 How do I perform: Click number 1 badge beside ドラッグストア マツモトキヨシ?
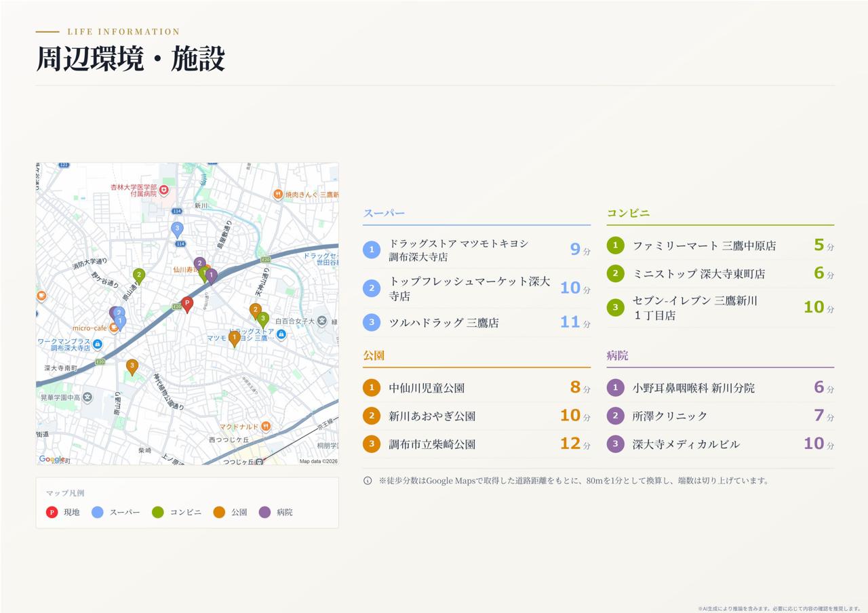tap(372, 250)
